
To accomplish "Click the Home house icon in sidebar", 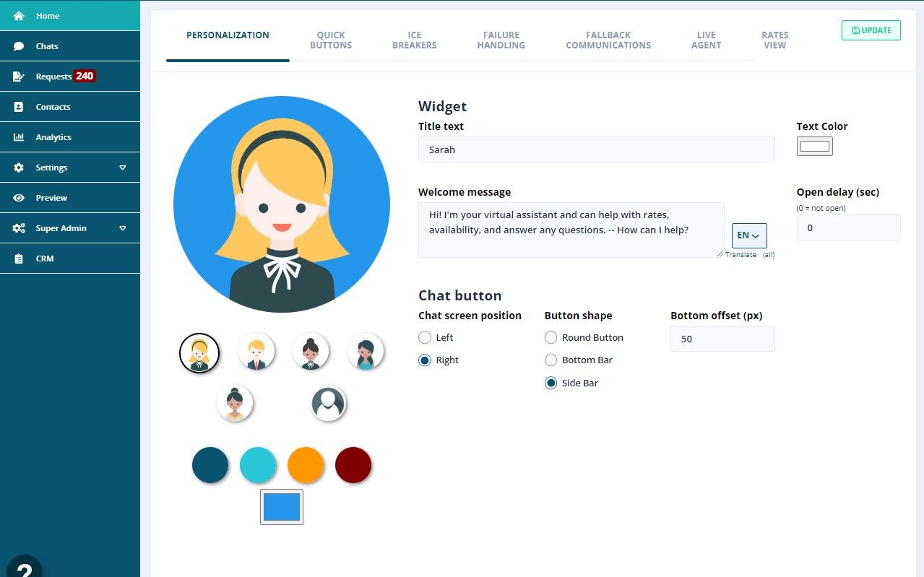I will point(19,16).
